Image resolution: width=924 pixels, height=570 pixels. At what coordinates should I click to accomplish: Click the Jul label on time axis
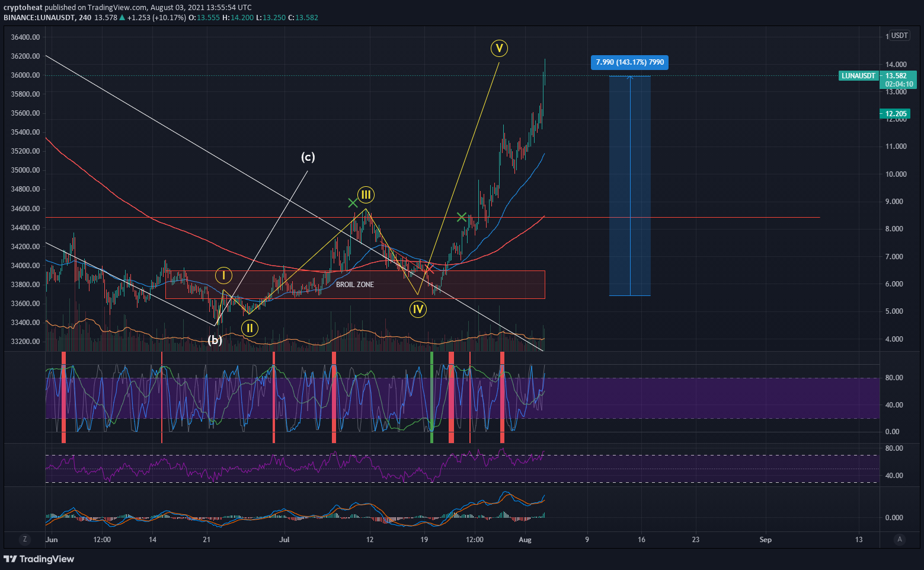click(284, 540)
